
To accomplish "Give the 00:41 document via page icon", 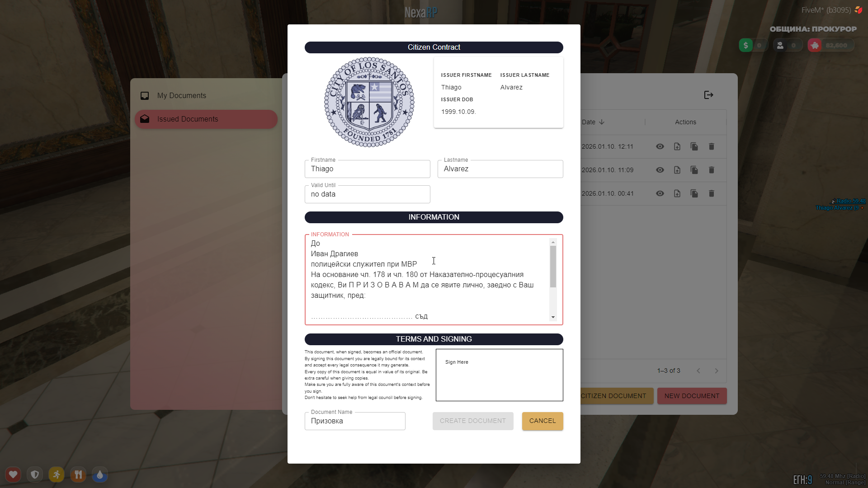I will click(677, 193).
